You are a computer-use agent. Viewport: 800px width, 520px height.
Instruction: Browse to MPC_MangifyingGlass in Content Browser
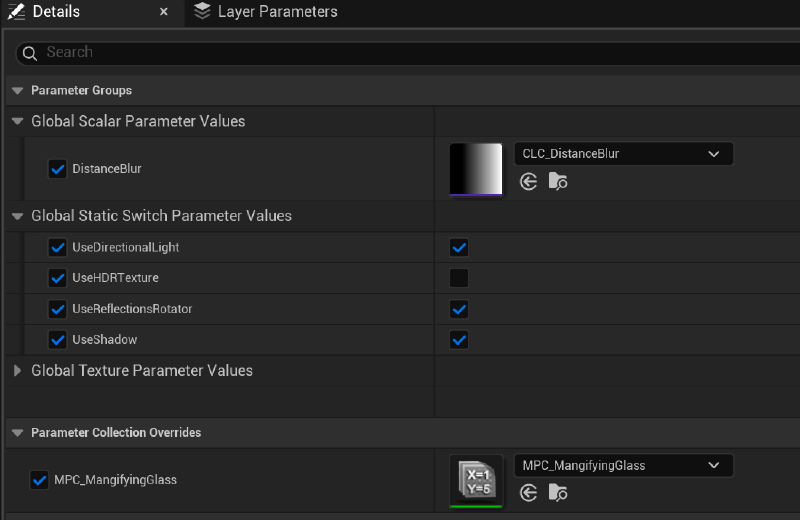point(558,493)
